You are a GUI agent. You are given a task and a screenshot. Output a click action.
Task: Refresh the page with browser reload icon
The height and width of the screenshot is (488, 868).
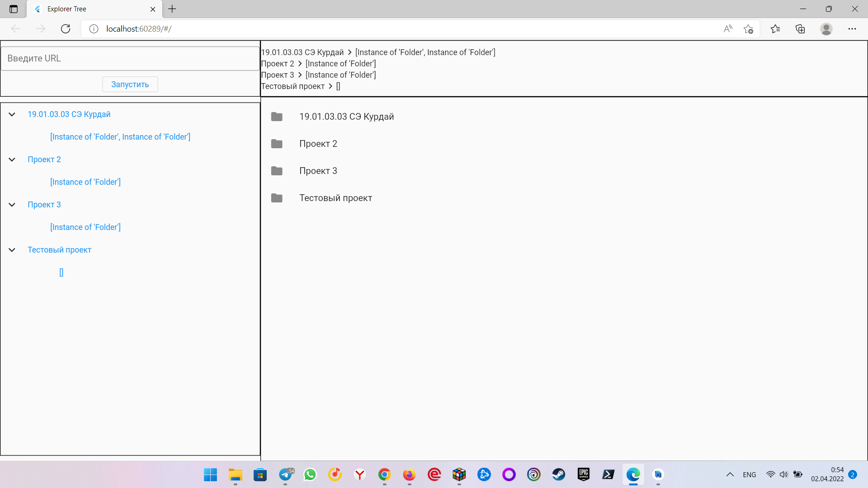[x=66, y=29]
